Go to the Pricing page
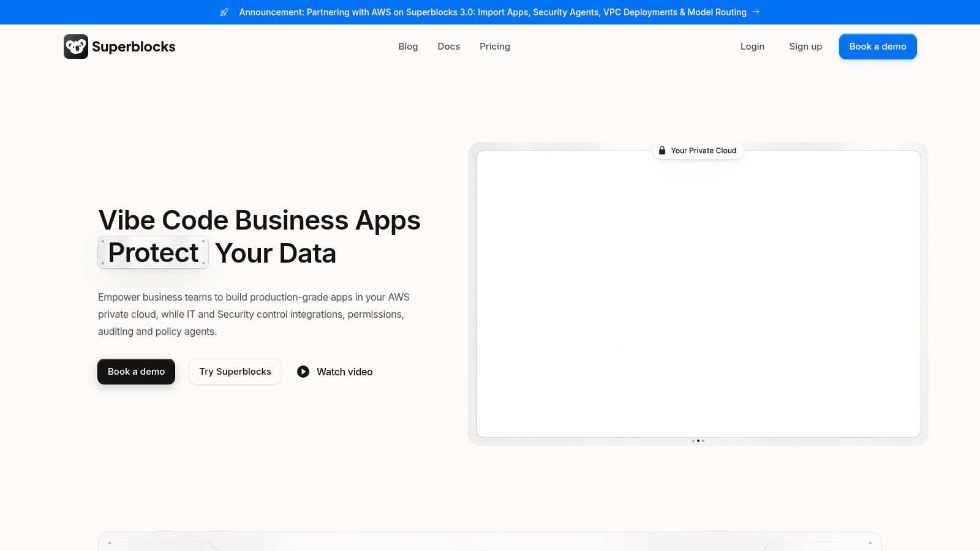980x551 pixels. (495, 47)
